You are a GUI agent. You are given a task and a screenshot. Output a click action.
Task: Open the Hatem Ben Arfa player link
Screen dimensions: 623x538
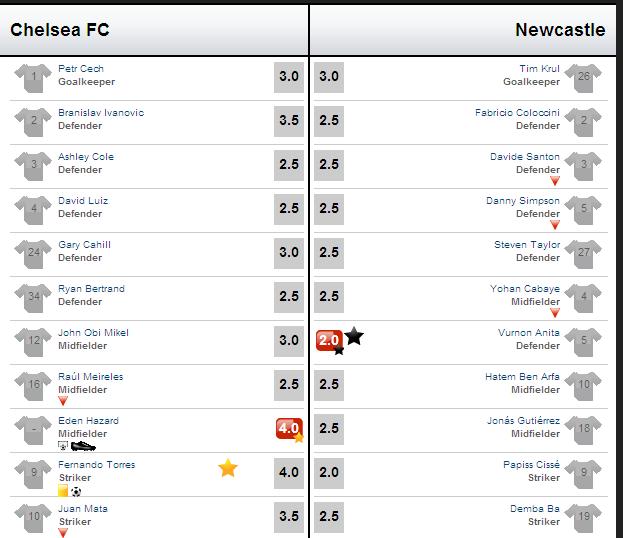522,376
